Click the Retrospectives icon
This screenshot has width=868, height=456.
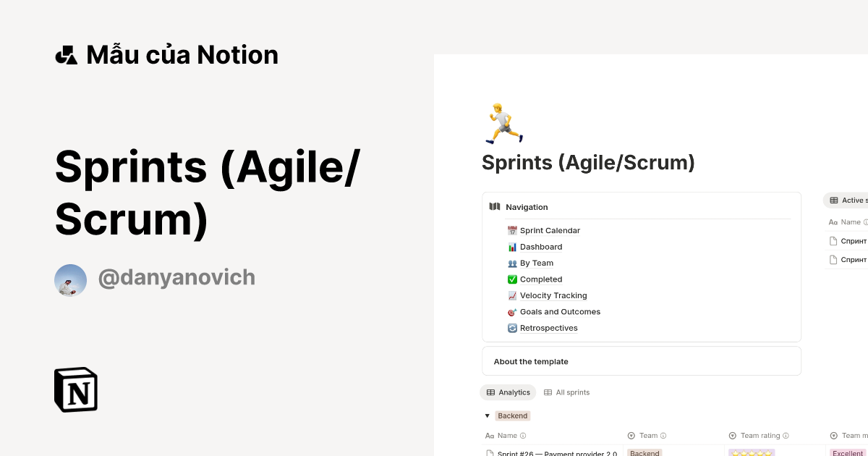point(514,327)
